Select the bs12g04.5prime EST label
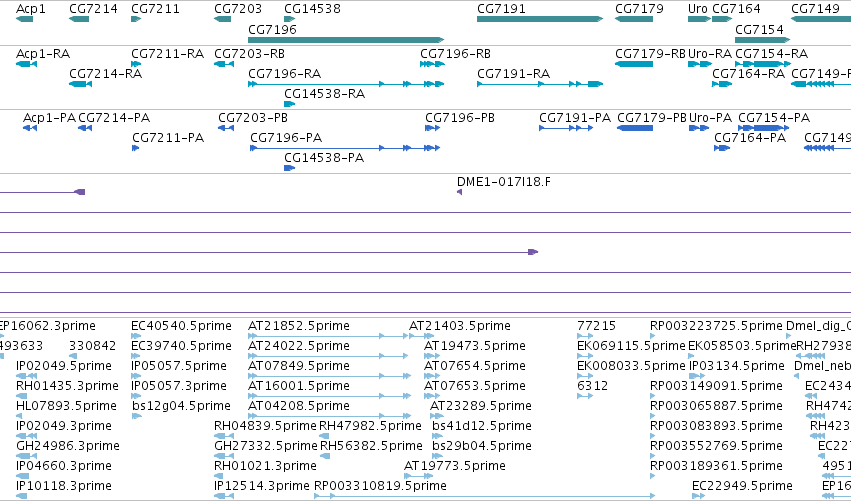 [x=181, y=406]
